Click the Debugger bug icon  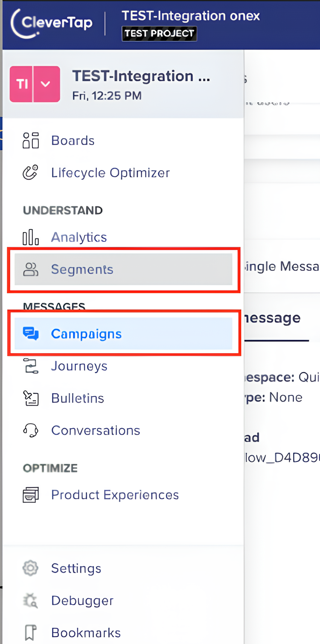31,600
